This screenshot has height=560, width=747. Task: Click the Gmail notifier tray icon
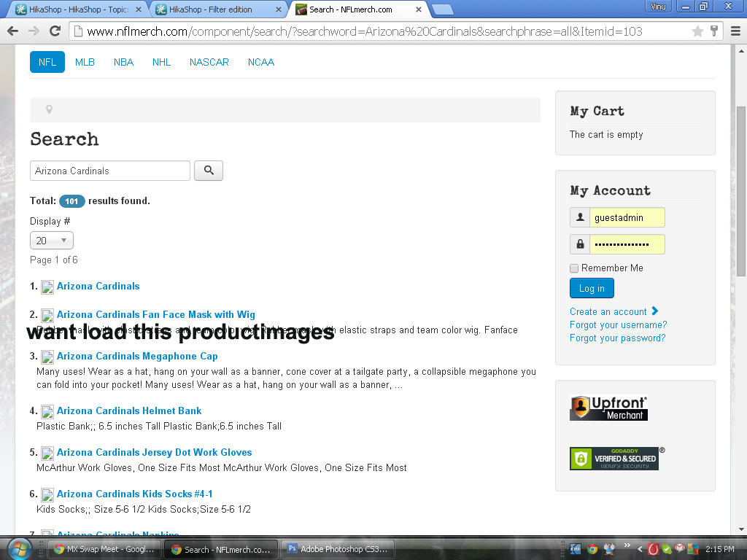tap(680, 548)
